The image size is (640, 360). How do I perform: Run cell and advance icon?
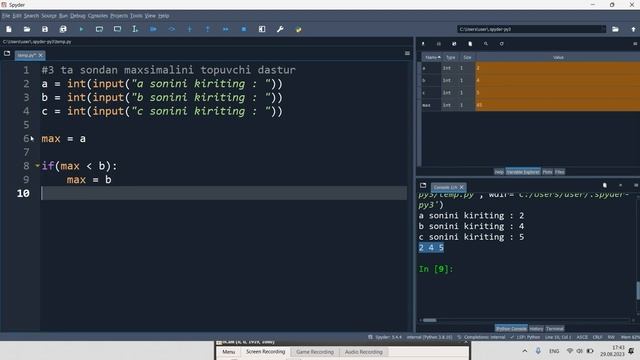click(x=117, y=29)
